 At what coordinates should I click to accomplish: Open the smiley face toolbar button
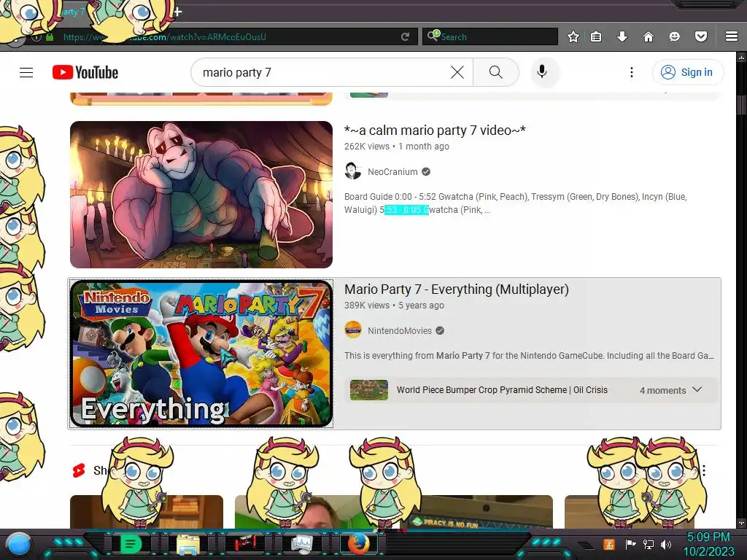[675, 36]
